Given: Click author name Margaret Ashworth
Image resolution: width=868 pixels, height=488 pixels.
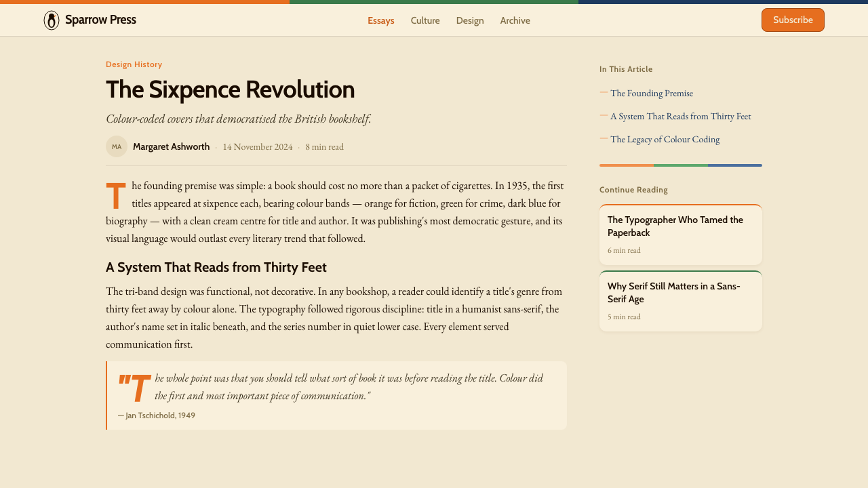Looking at the screenshot, I should coord(171,146).
